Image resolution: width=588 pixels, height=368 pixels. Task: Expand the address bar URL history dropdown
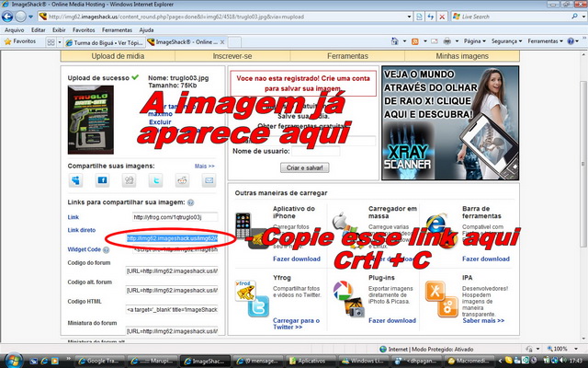tap(409, 17)
